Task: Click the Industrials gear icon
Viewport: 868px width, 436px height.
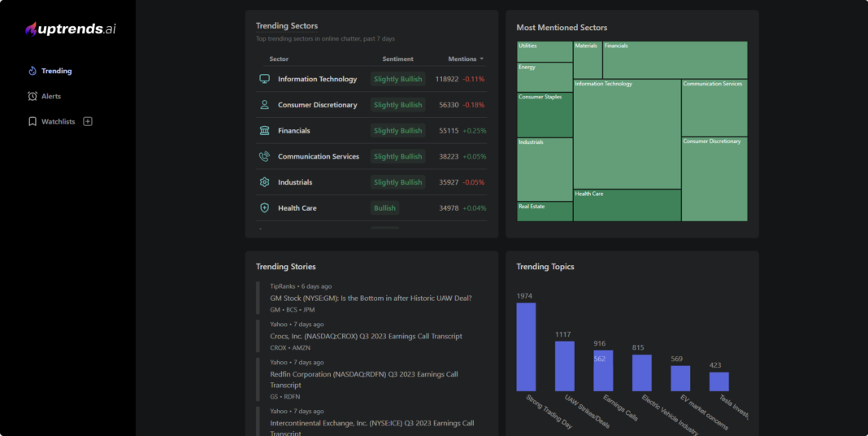Action: coord(264,182)
